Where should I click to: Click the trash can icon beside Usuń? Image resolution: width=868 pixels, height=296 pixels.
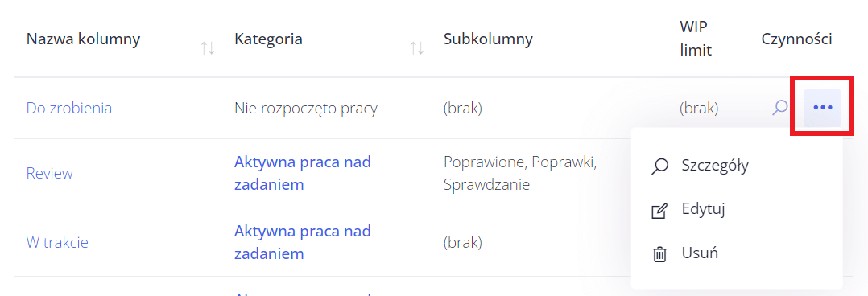pyautogui.click(x=659, y=254)
